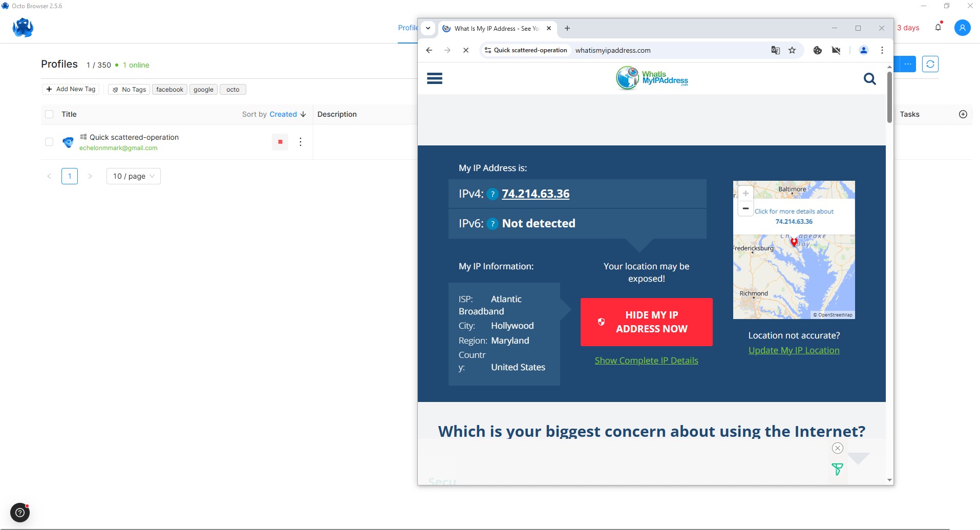The width and height of the screenshot is (980, 530).
Task: Bookmark the page with the star icon
Action: [792, 50]
